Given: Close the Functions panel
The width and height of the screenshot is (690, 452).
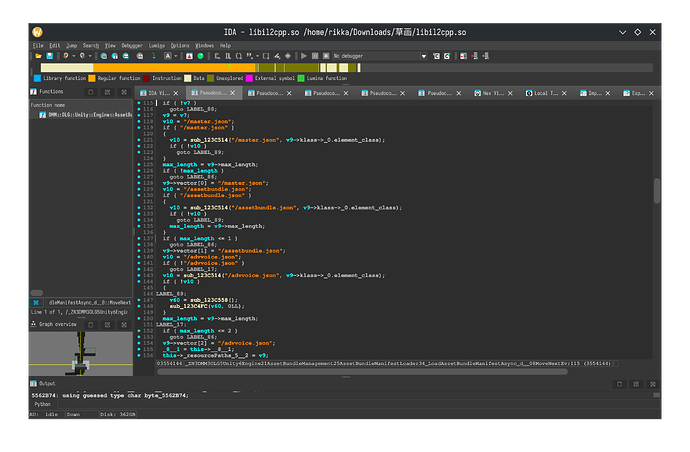Looking at the screenshot, I should click(124, 92).
